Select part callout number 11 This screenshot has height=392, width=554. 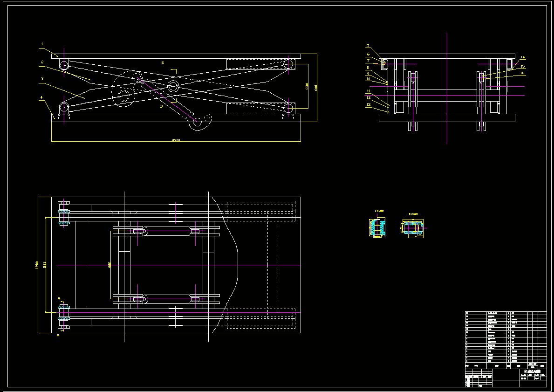point(369,91)
